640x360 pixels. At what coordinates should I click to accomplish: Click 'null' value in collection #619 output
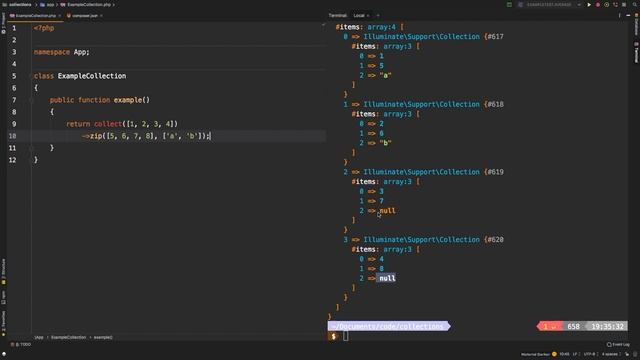pyautogui.click(x=387, y=211)
